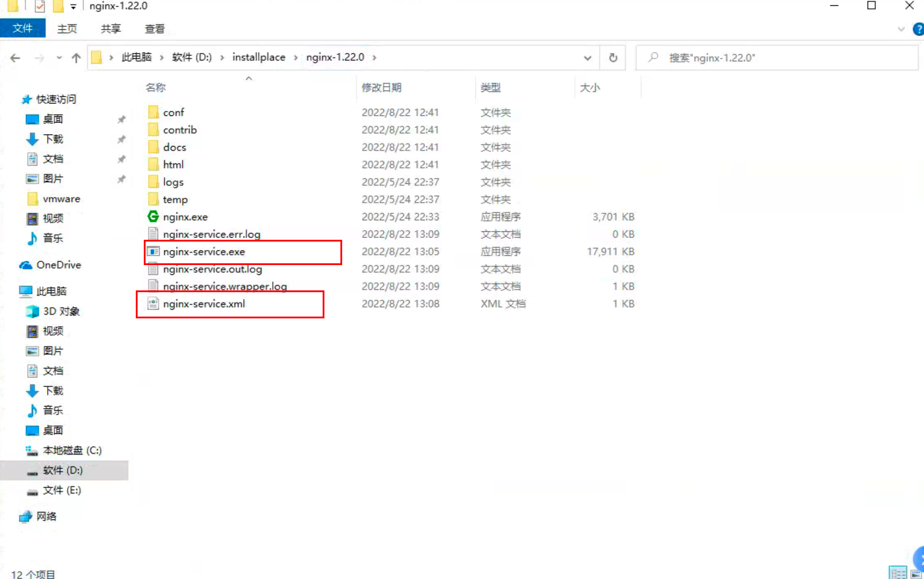
Task: Switch to the 查看 tab
Action: point(154,28)
